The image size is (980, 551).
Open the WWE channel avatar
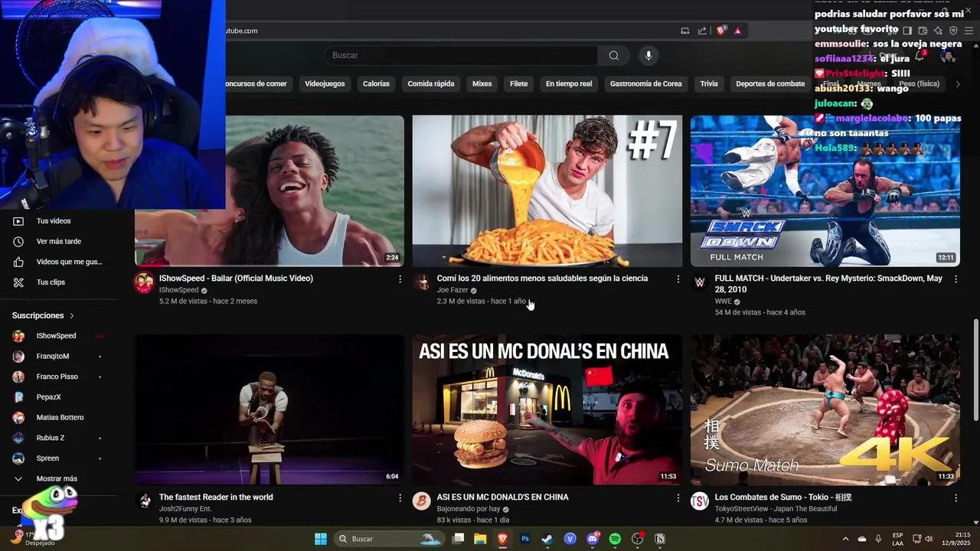coord(699,282)
